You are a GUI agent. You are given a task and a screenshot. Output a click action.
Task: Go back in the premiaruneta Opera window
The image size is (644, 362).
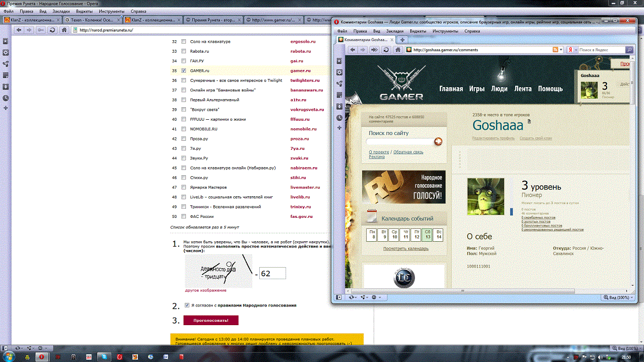pos(19,30)
